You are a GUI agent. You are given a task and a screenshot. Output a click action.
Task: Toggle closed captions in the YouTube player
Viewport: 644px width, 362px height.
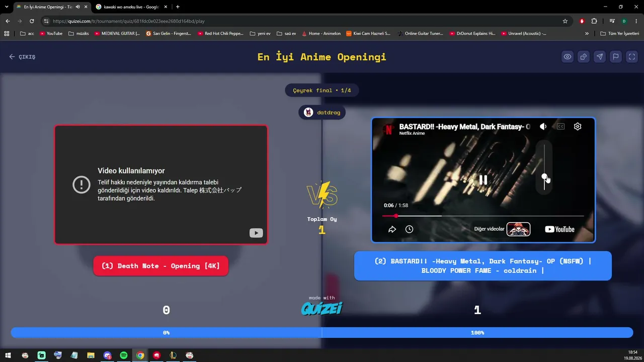(560, 127)
